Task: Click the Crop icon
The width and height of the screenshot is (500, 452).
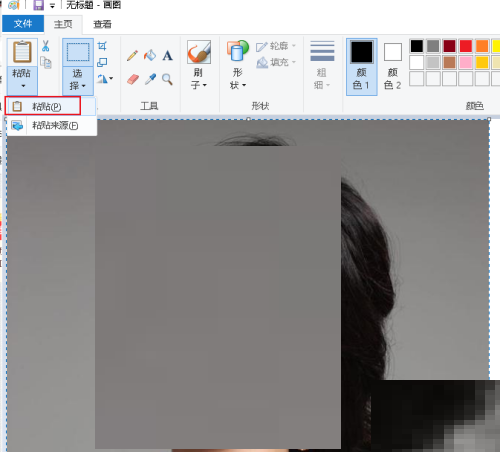Action: coord(102,46)
